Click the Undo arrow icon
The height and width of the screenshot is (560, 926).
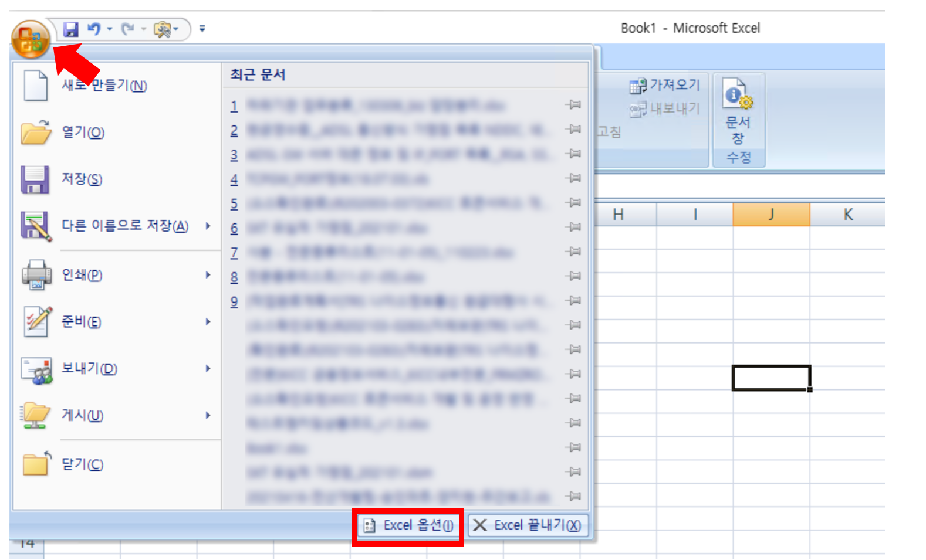(x=93, y=29)
